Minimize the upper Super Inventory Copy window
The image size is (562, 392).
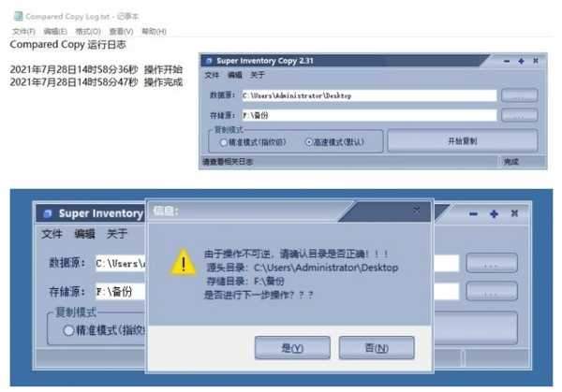(x=507, y=61)
